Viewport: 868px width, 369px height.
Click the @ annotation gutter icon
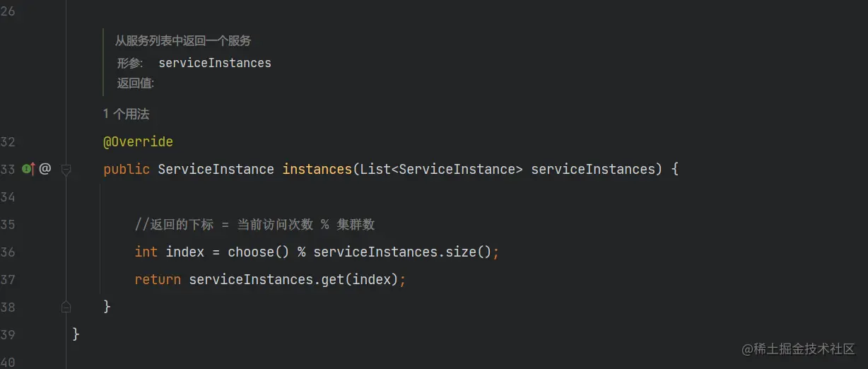coord(45,169)
